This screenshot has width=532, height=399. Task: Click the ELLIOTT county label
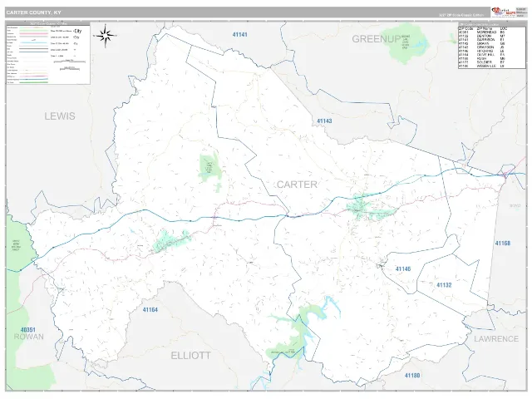190,356
